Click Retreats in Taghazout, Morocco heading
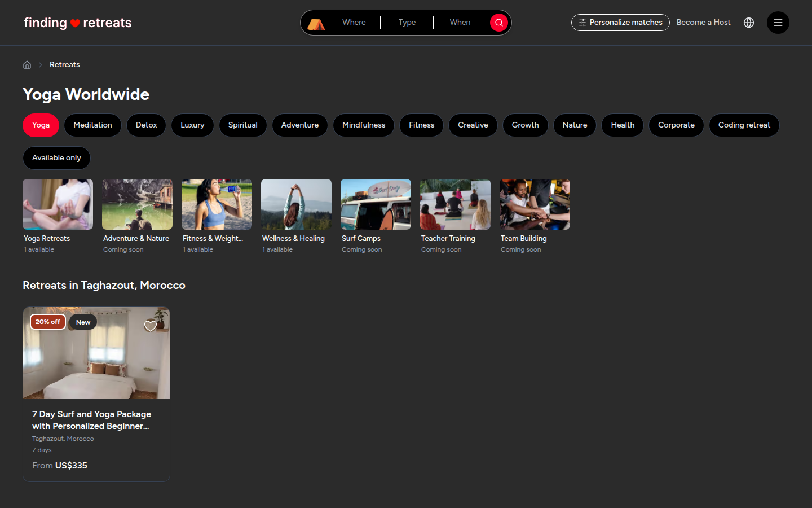Viewport: 812px width, 508px height. 104,286
